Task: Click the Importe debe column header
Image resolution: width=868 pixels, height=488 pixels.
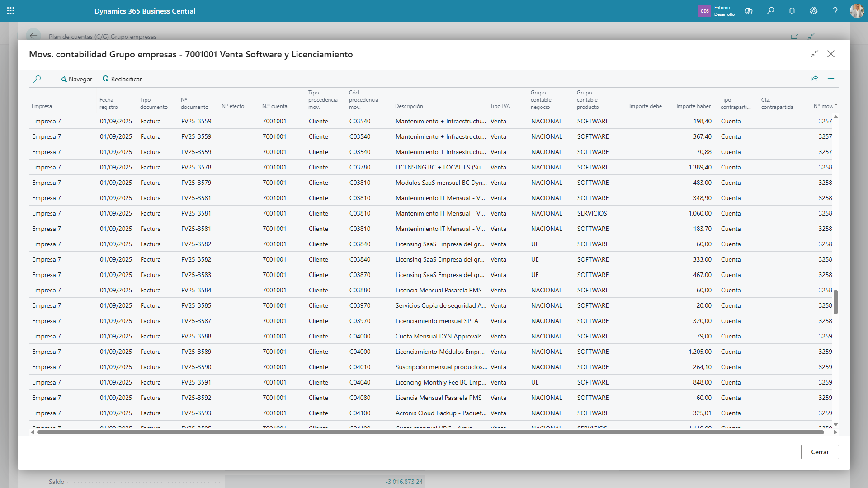Action: (646, 106)
